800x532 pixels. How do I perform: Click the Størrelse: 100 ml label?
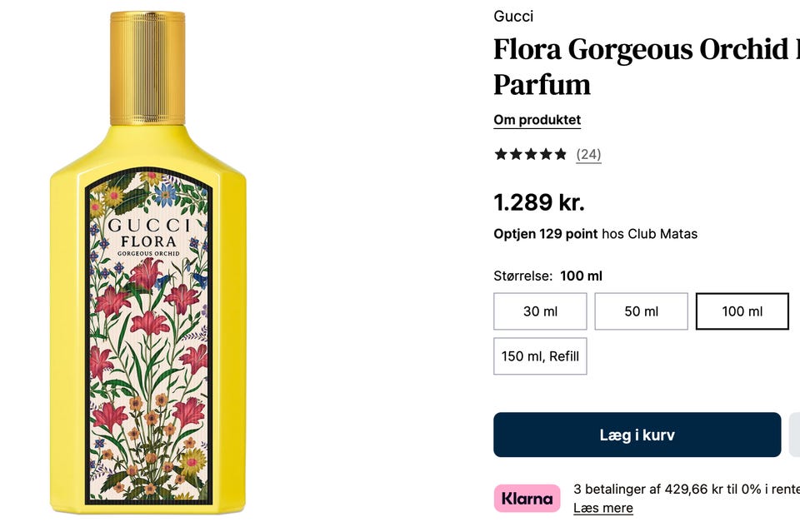click(x=547, y=276)
